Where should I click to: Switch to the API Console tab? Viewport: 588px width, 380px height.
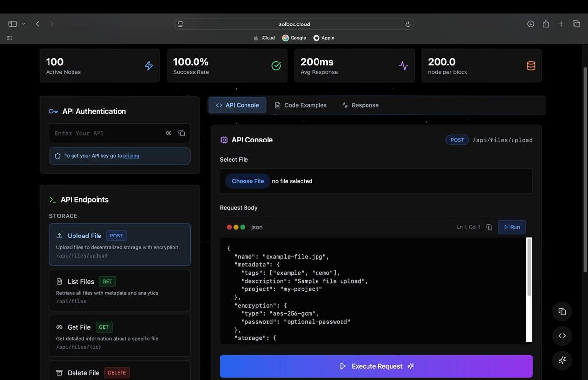click(x=238, y=105)
